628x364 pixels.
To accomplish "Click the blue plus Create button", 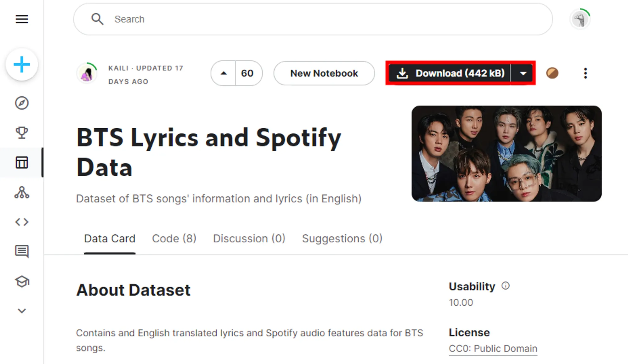I will pyautogui.click(x=22, y=65).
